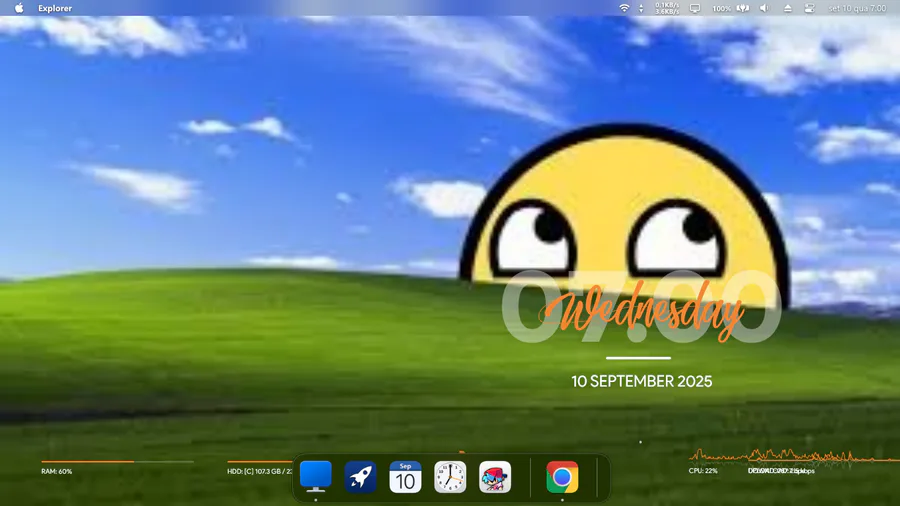Screen dimensions: 900x506
Task: Click the network up/down arrows icon
Action: pos(641,8)
